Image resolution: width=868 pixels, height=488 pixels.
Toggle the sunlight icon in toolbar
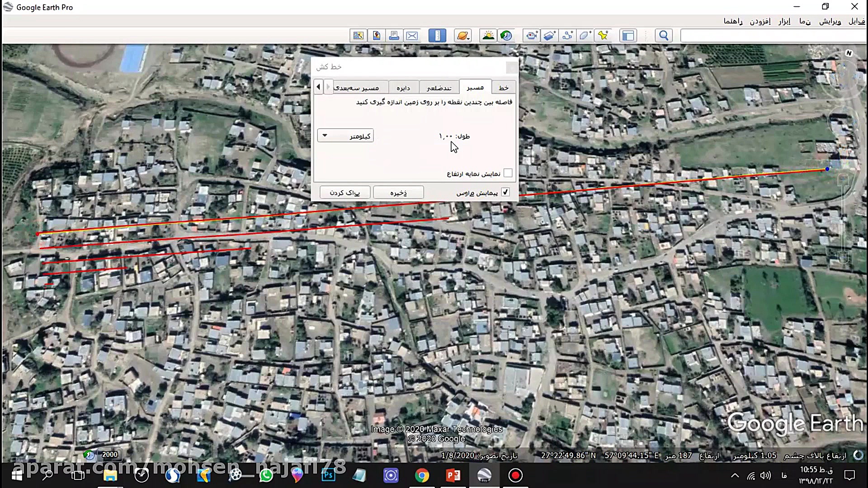[x=488, y=36]
